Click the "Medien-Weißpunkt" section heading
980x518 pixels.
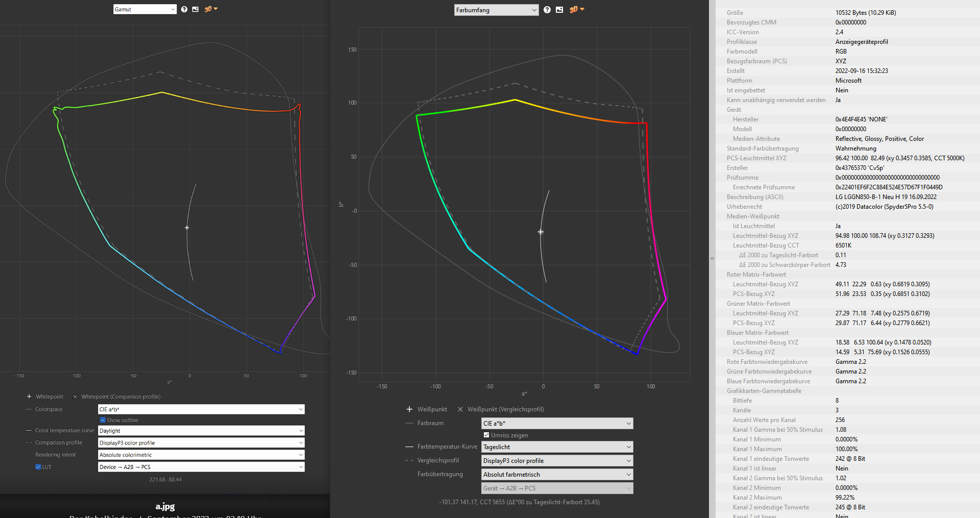point(753,216)
